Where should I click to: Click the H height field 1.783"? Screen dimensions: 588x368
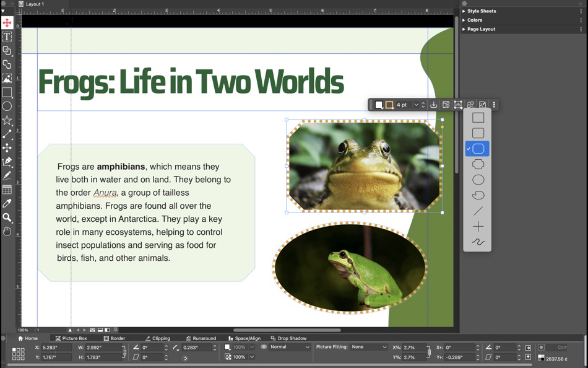click(x=103, y=357)
